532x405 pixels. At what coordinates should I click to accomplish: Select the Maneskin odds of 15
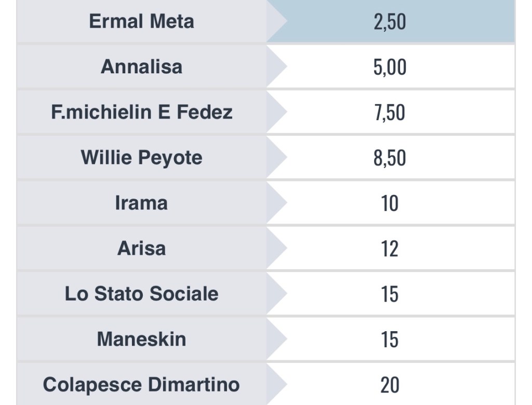[x=390, y=339]
